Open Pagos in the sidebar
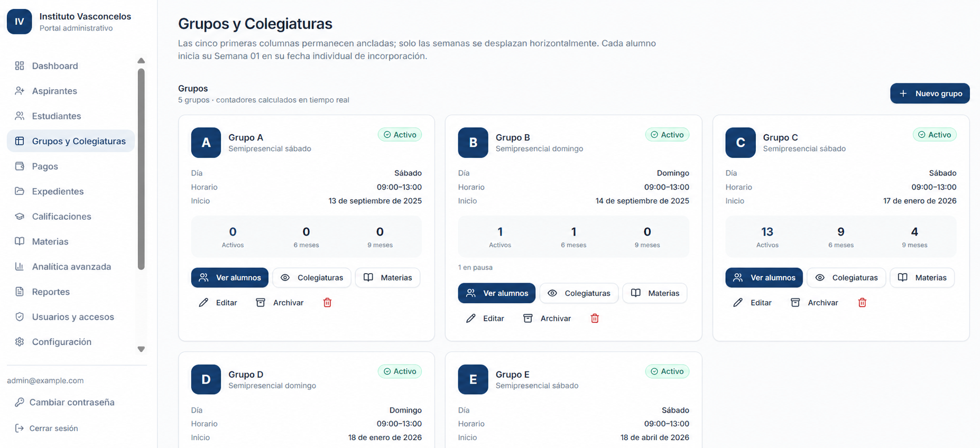The height and width of the screenshot is (448, 980). point(71,166)
